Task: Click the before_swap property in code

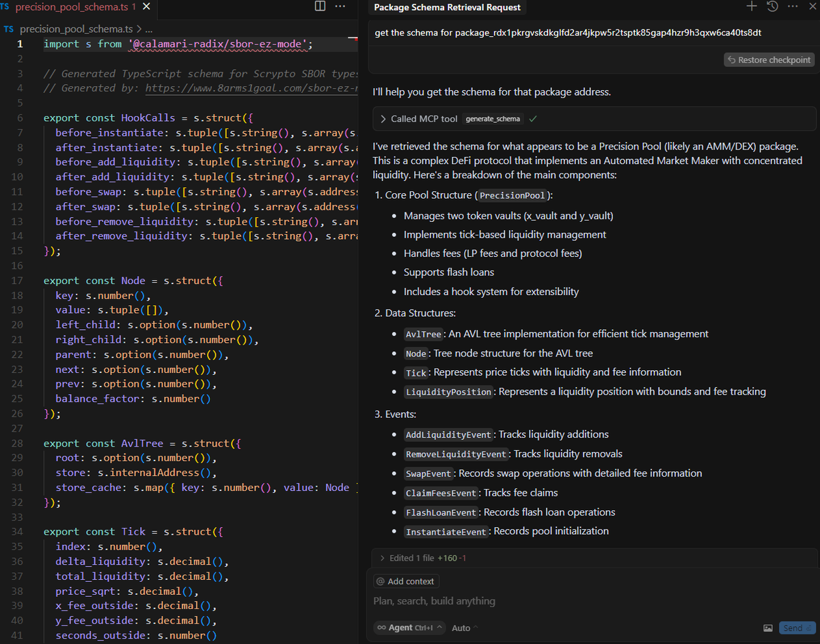Action: pyautogui.click(x=88, y=192)
